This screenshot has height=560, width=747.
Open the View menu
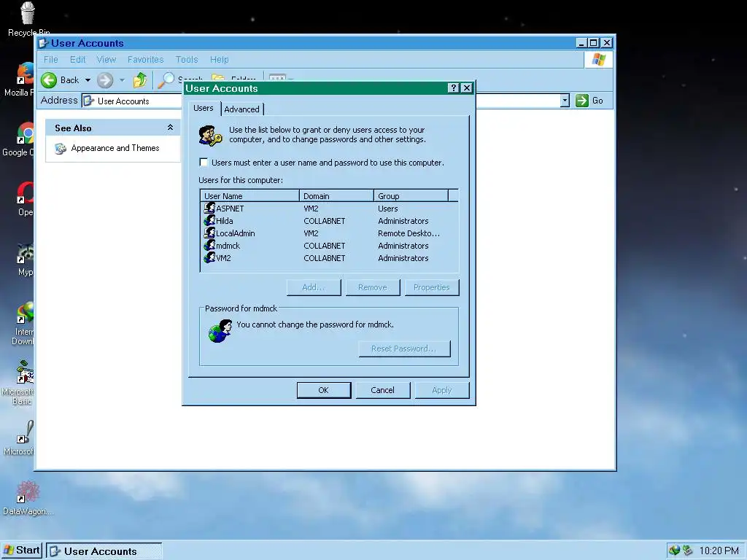(107, 60)
